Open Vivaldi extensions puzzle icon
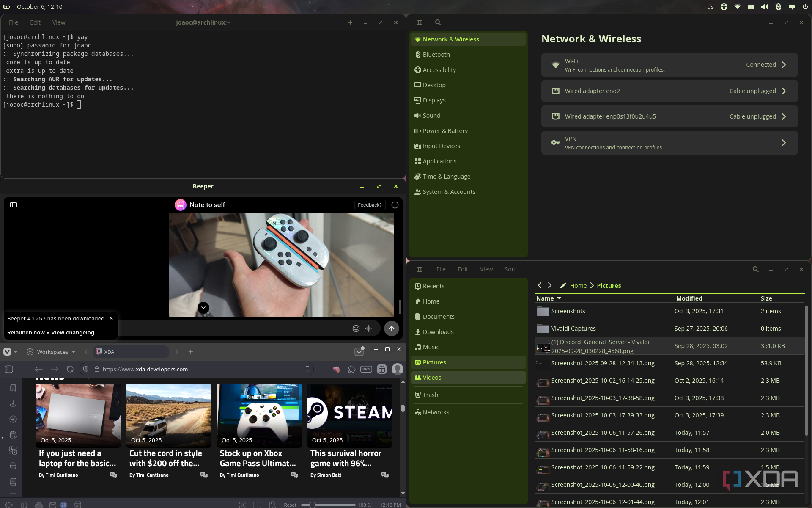 coord(351,369)
